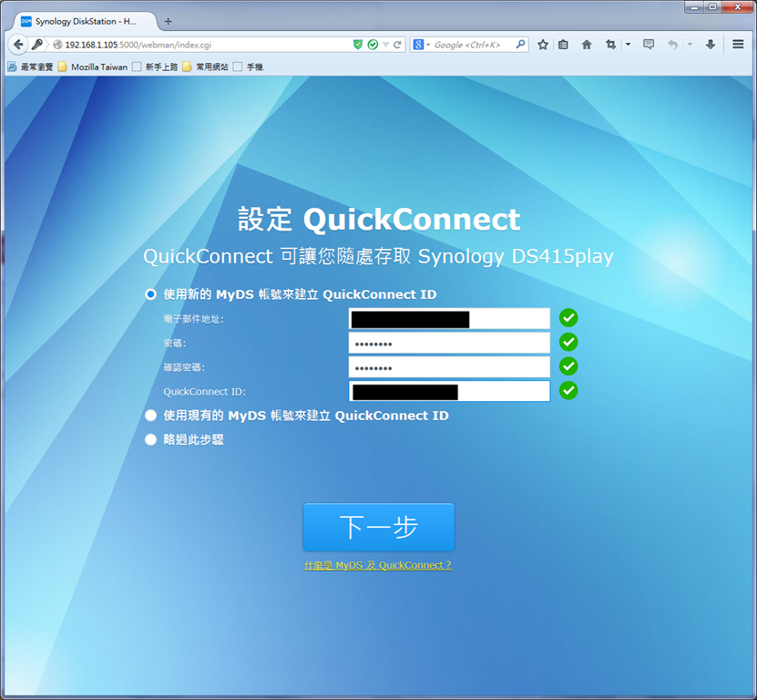Select 使用現有的 MyDS 帳號 radio option
757x700 pixels.
150,416
